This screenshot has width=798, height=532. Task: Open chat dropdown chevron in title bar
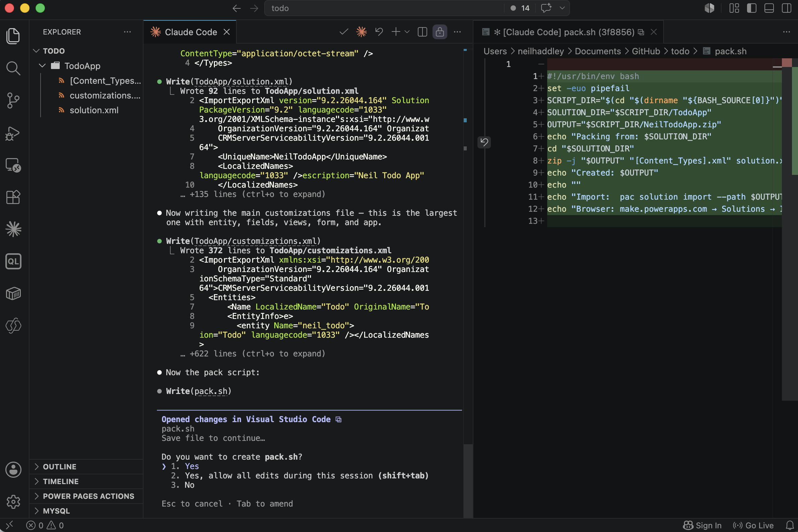(x=562, y=8)
